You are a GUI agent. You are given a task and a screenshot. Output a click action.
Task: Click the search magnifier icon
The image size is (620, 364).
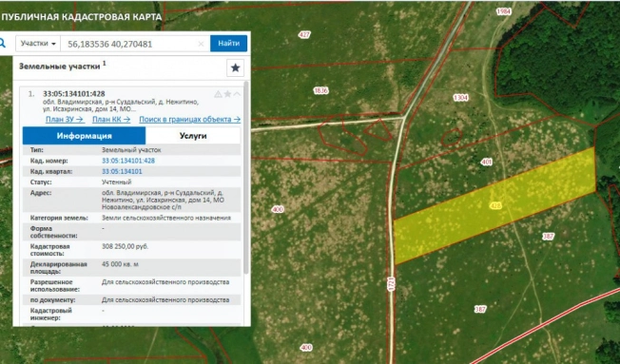pyautogui.click(x=2, y=43)
